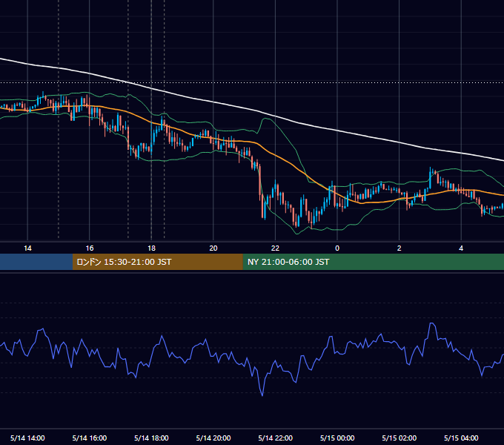Click the price axis hour label 14
This screenshot has width=504, height=445.
[27, 248]
